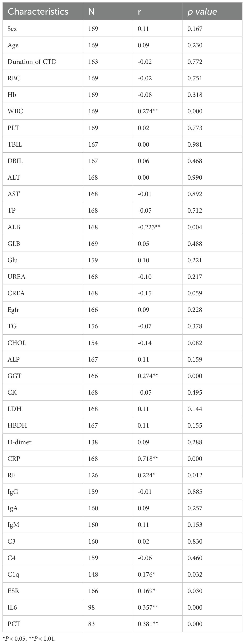Click the C1q r value 0.176*
This screenshot has height=644, width=245.
[146, 574]
